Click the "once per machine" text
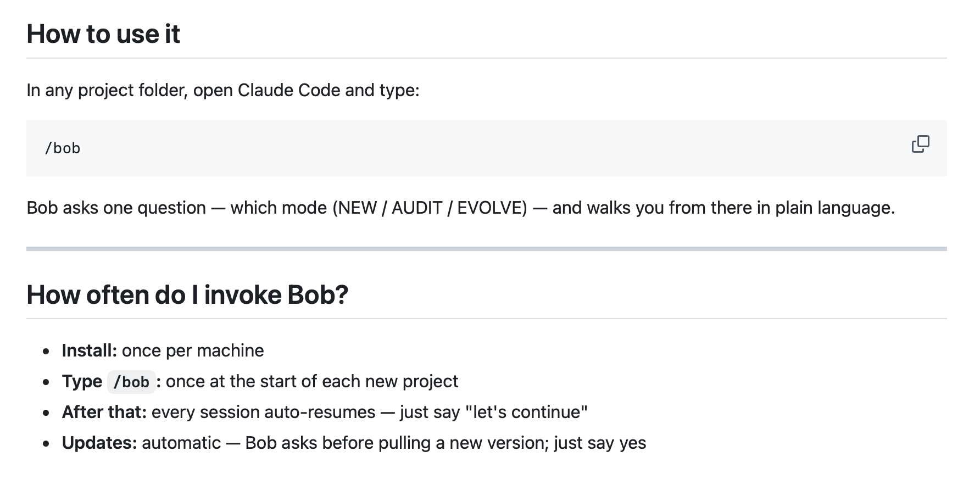980x479 pixels. pos(193,350)
